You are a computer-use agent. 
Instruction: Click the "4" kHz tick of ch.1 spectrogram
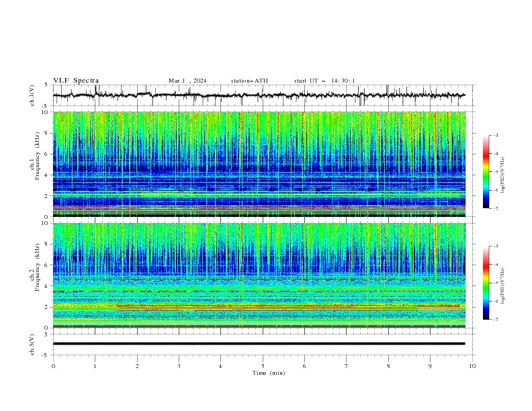pos(47,175)
